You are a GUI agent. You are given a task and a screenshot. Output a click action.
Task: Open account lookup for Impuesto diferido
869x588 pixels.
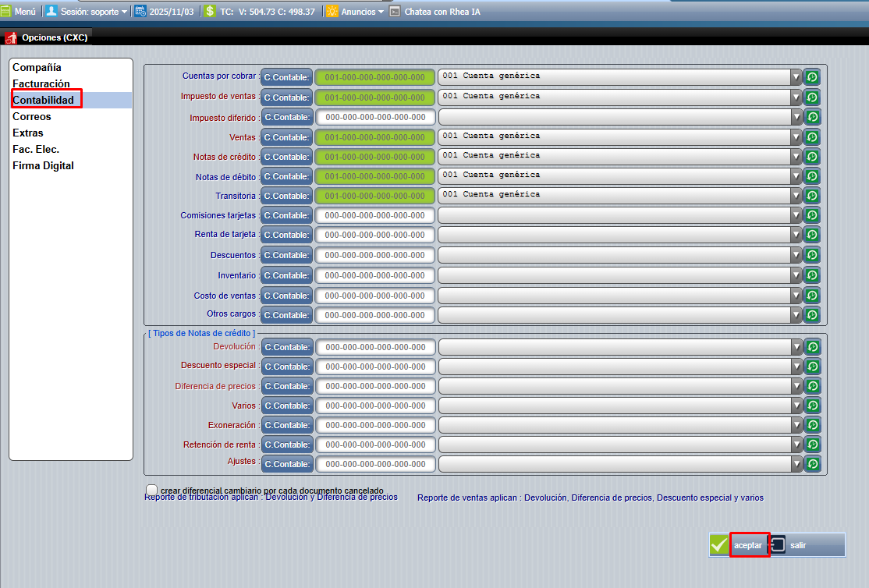click(x=811, y=116)
